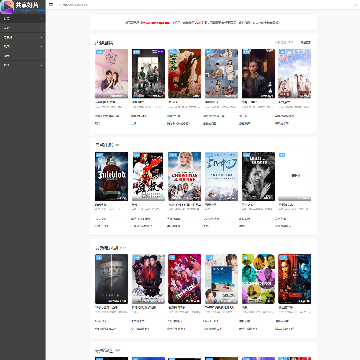Click the blue tag on the Julebloed poster
The width and height of the screenshot is (360, 360).
[x=99, y=155]
